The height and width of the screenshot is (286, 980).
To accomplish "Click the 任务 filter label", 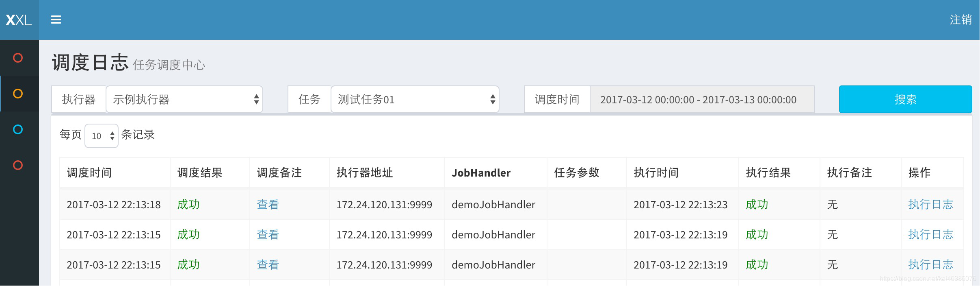I will tap(309, 99).
